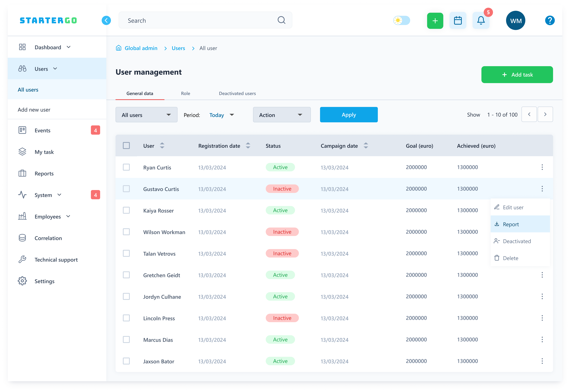
Task: Open the calendar icon in header
Action: [x=458, y=21]
